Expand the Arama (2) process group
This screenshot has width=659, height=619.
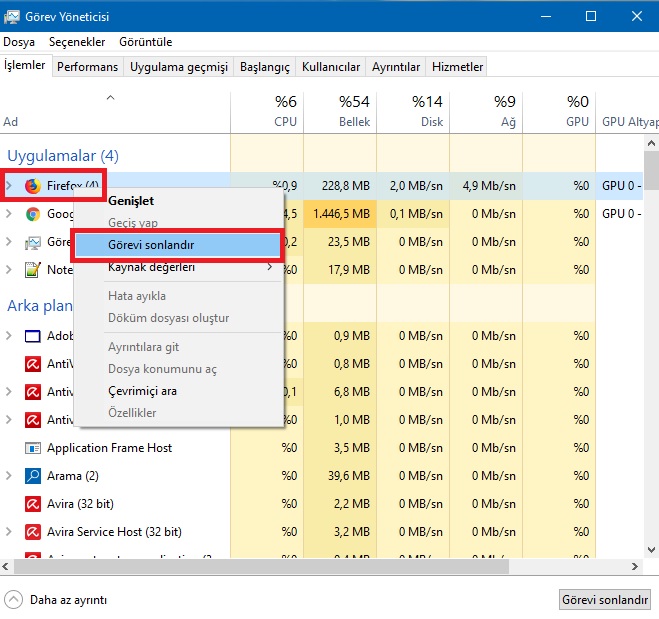click(x=9, y=476)
